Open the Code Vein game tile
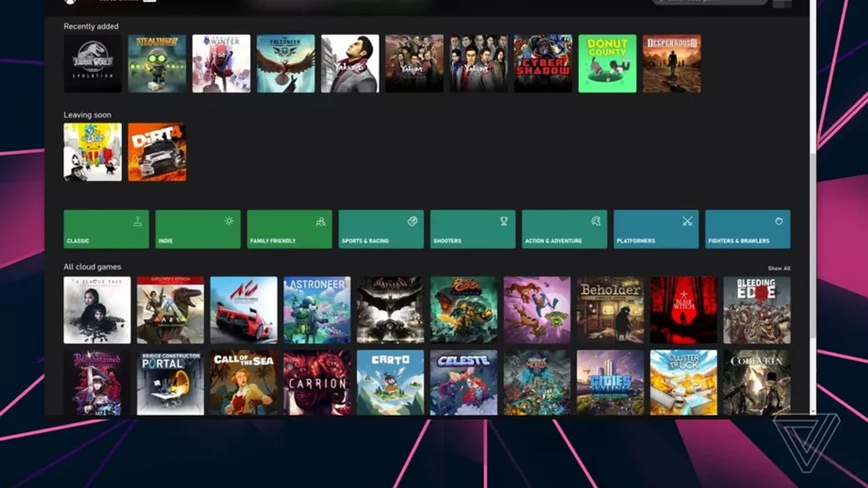Viewport: 868px width, 488px height. point(757,382)
